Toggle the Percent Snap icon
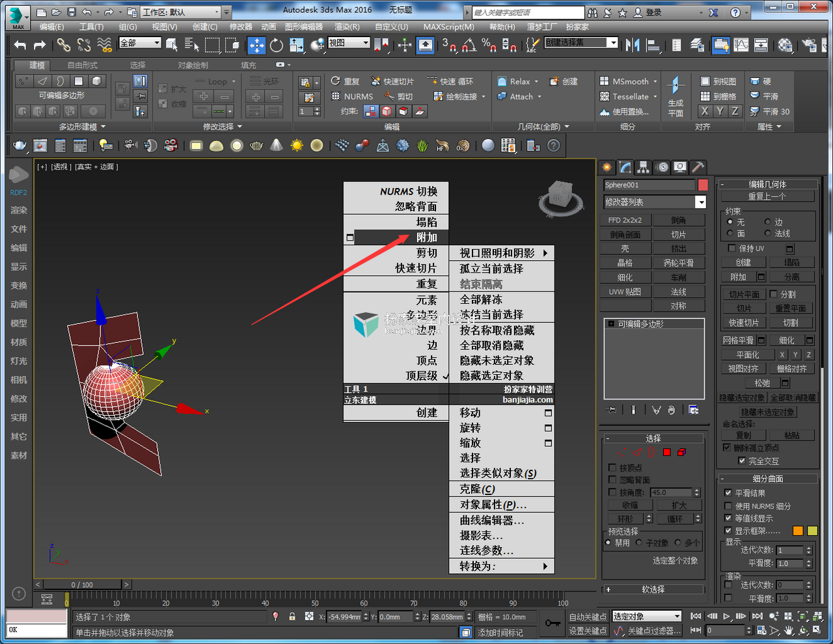This screenshot has width=833, height=644. (489, 45)
